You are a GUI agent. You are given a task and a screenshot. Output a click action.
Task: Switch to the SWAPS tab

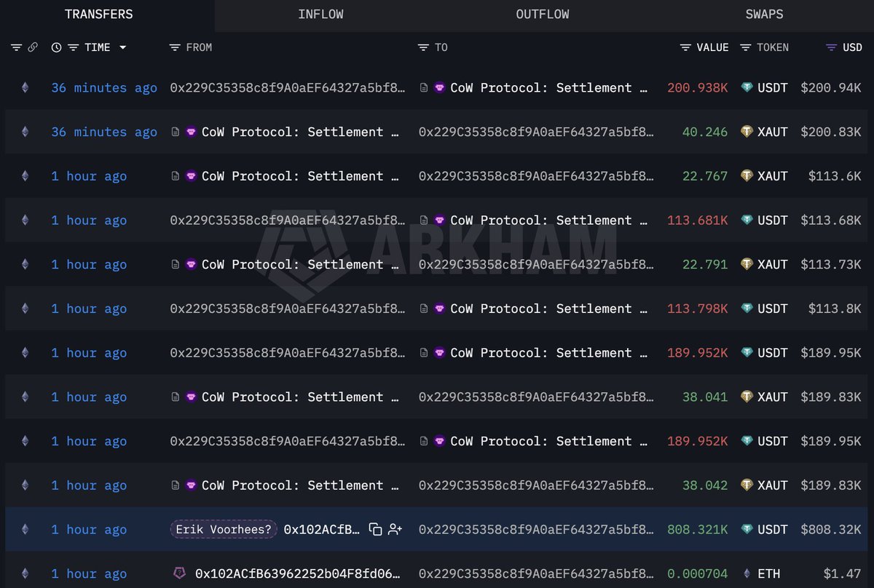point(765,14)
